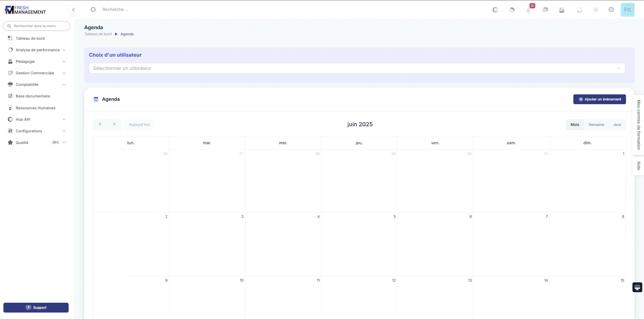Click the Support button
The width and height of the screenshot is (644, 319).
36,307
